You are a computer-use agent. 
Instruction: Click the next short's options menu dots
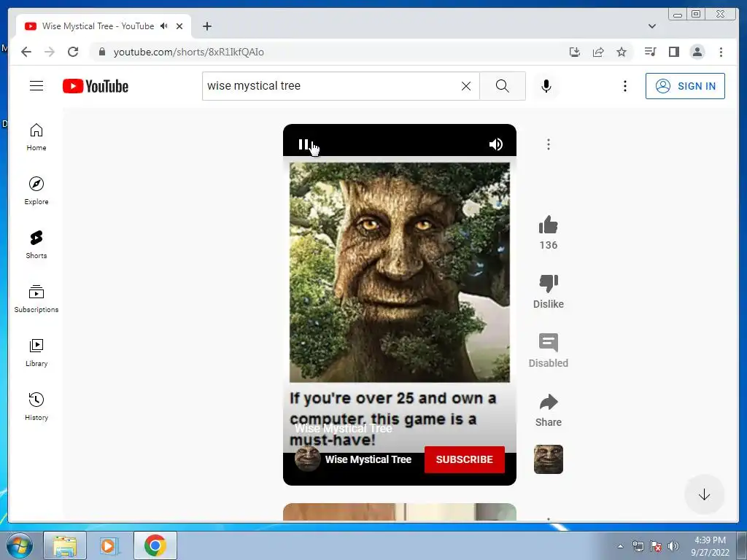pyautogui.click(x=549, y=518)
